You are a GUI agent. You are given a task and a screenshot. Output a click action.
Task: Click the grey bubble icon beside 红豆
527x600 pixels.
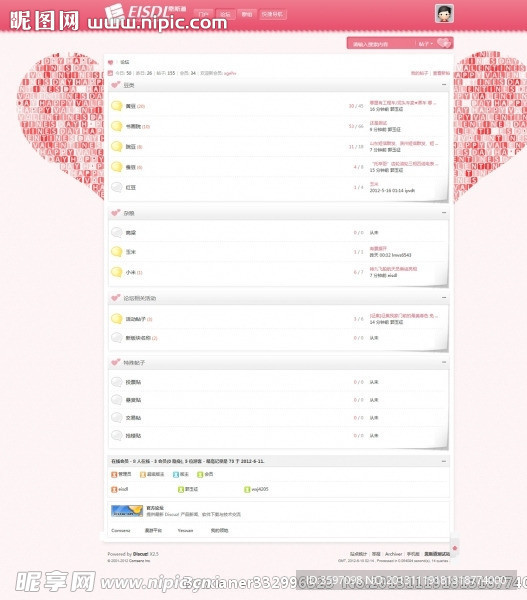[x=117, y=187]
